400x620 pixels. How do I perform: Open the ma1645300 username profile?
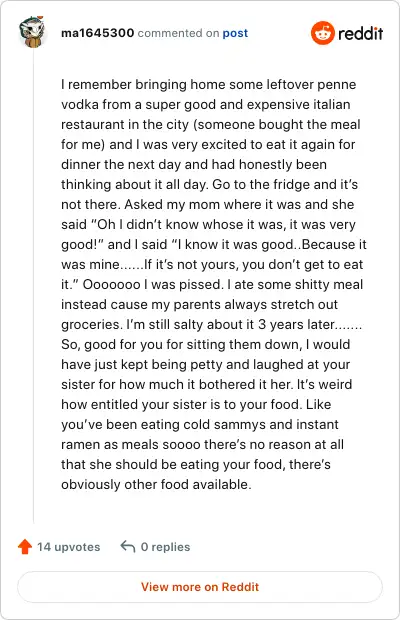(98, 33)
